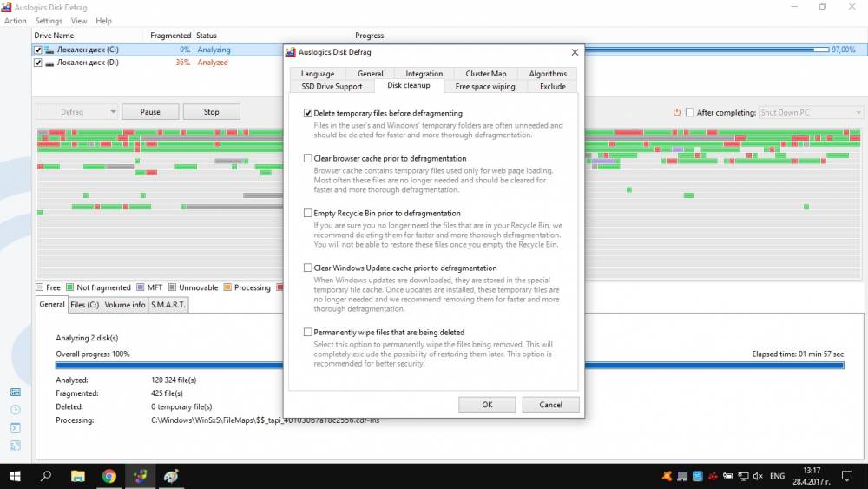Enable Empty Recycle Bin prior to defragmentation
This screenshot has height=489, width=868.
pos(308,213)
